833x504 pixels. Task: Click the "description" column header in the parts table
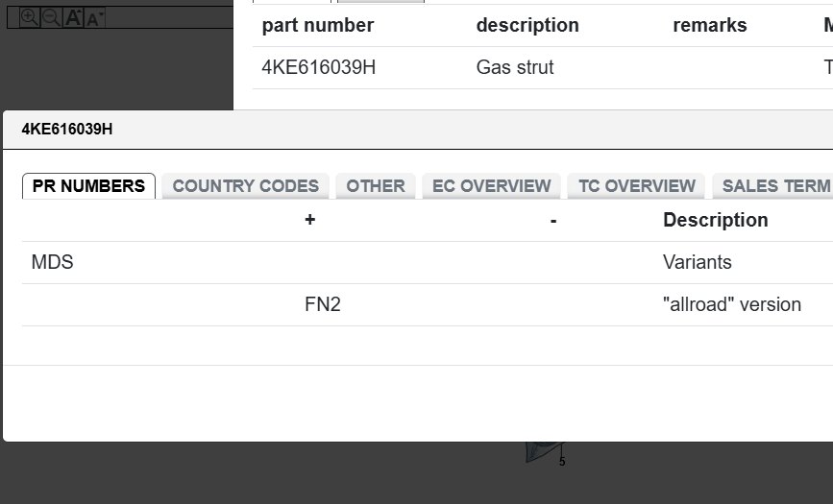click(527, 25)
